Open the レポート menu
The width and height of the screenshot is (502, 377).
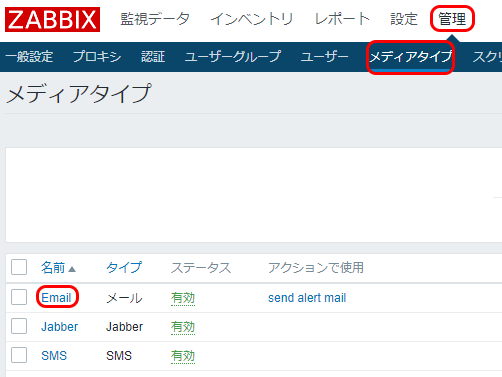pyautogui.click(x=342, y=19)
